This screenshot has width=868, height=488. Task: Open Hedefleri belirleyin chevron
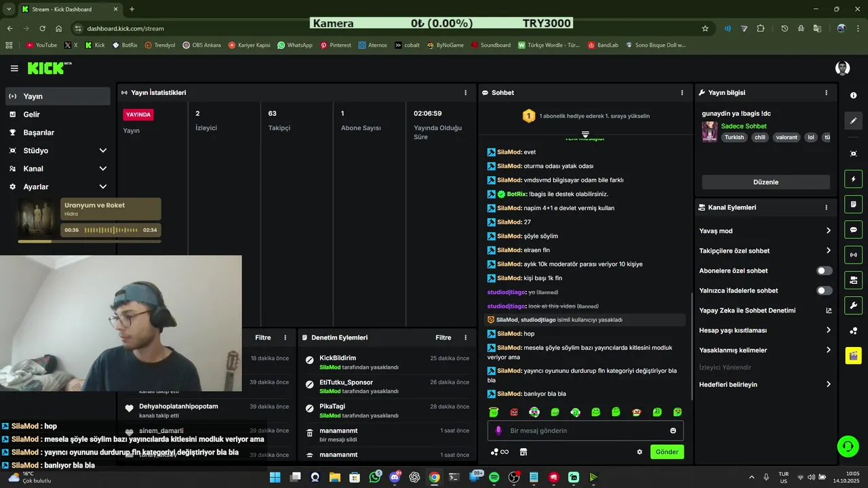pos(828,384)
